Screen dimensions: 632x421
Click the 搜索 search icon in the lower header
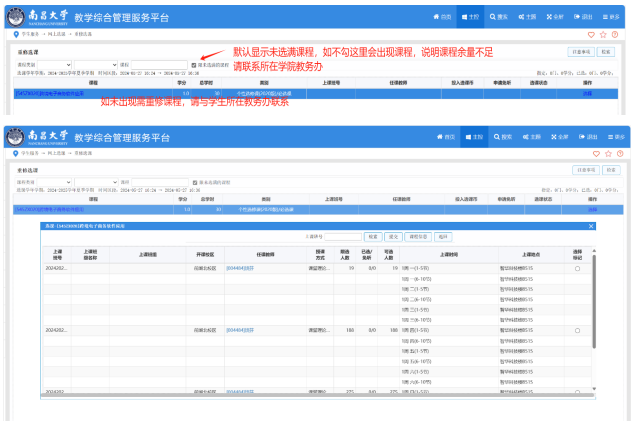503,136
